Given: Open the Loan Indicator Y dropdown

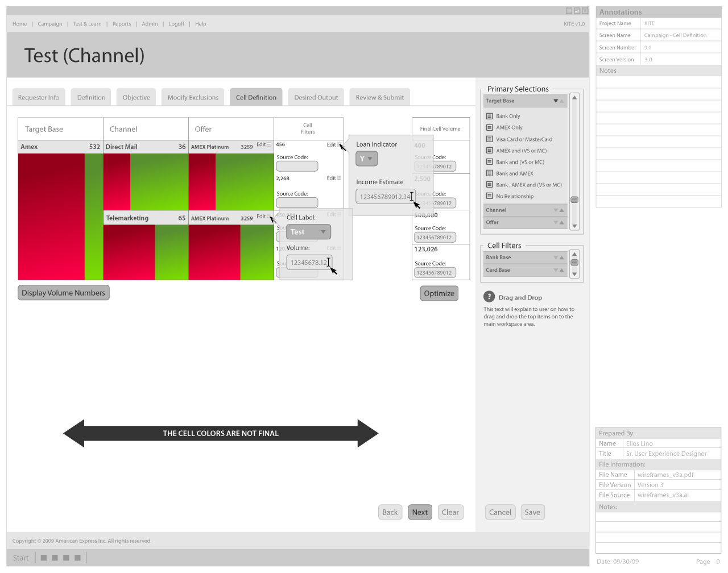Looking at the screenshot, I should [366, 159].
